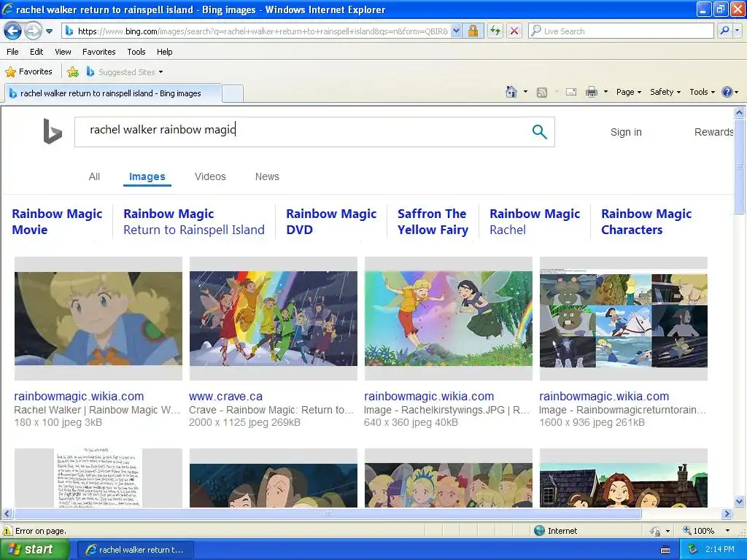This screenshot has width=747, height=560.
Task: Open the Suggested Sites dropdown
Action: point(125,72)
